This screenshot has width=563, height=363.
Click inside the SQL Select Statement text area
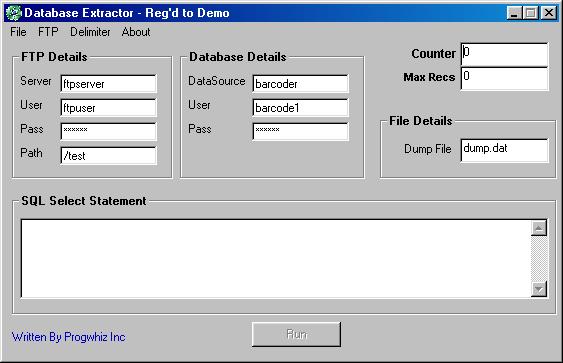[x=276, y=259]
